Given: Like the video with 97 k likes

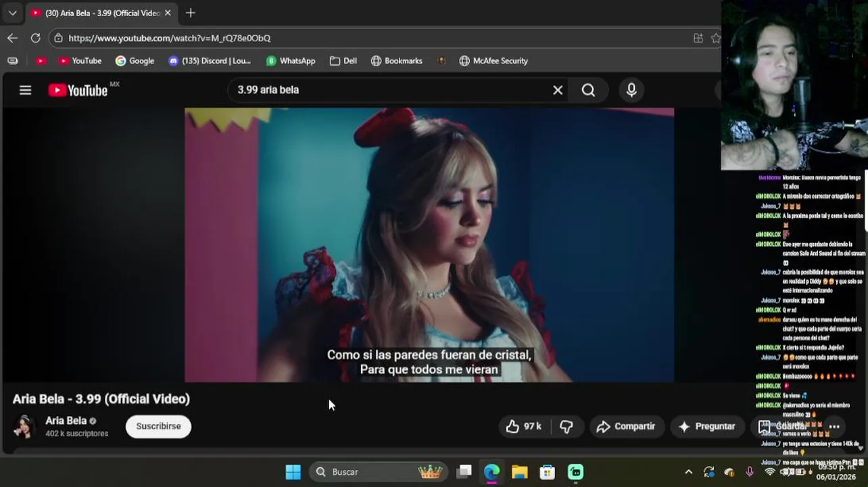Looking at the screenshot, I should click(x=523, y=426).
